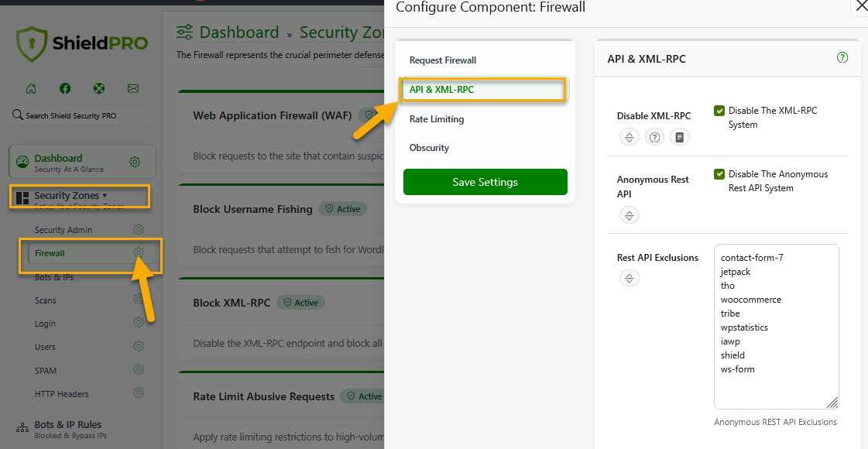Open the Facebook icon in sidebar
Viewport: 868px width, 449px height.
coord(65,88)
